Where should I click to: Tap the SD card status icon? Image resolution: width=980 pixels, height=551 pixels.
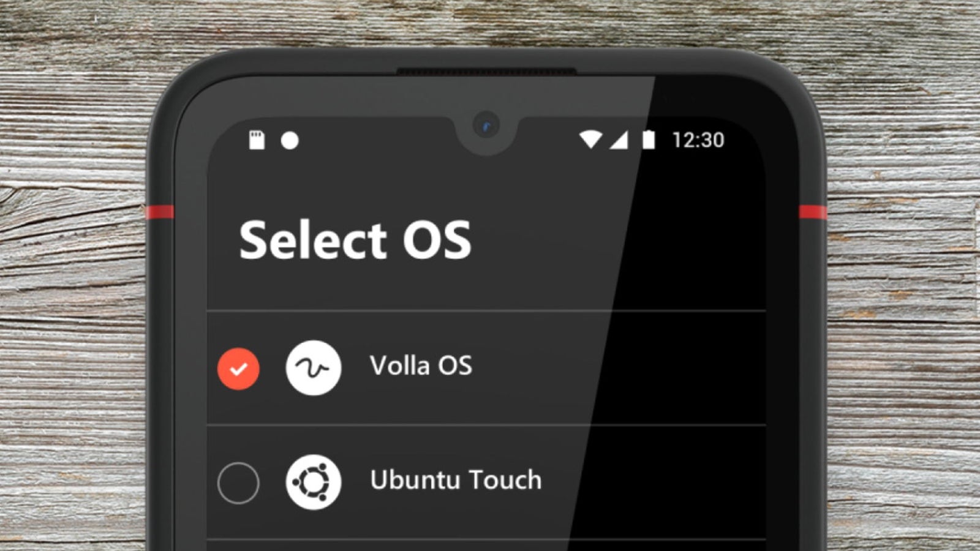[257, 140]
